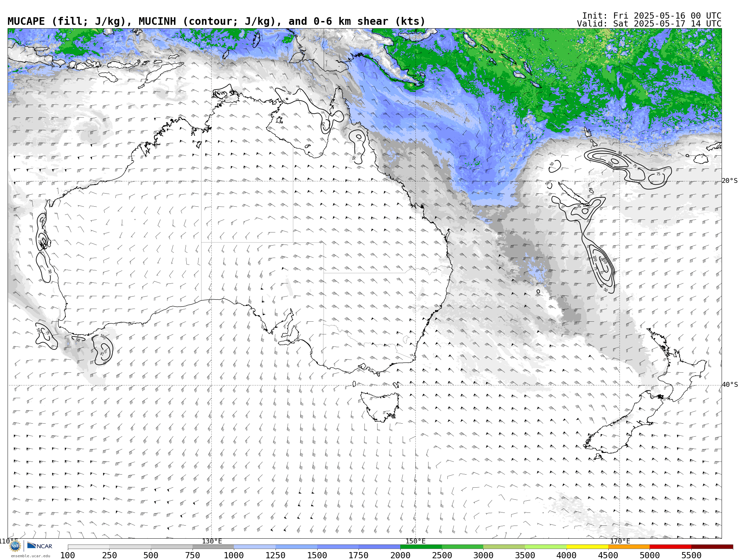
Task: Click the 100 colorbar label
Action: coord(68,555)
